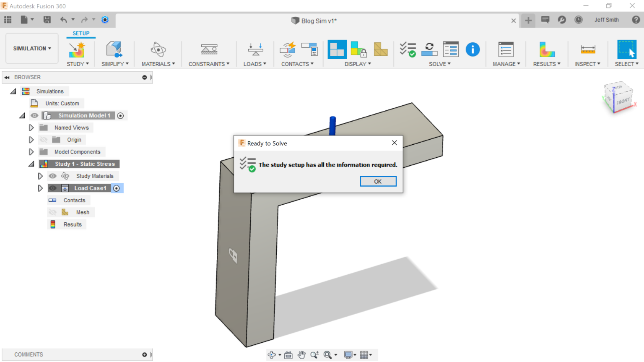Open the Contacts lightning bolt icon
This screenshot has width=644, height=362.
coord(288,50)
